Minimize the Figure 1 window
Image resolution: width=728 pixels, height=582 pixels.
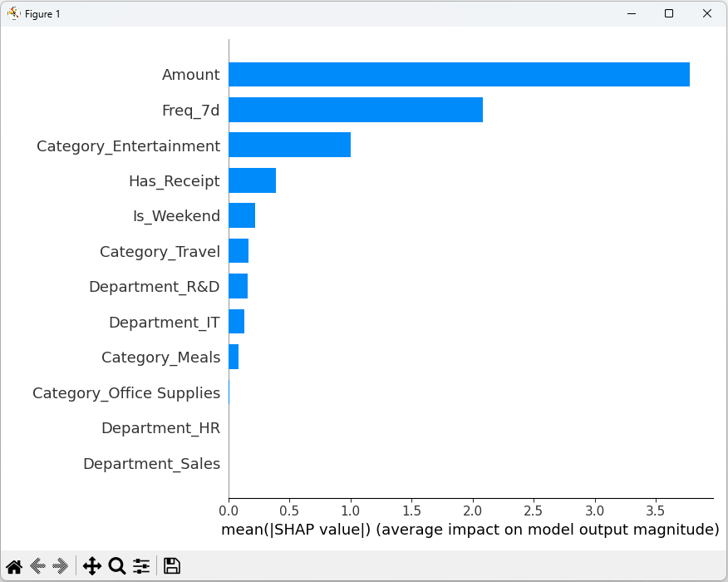pyautogui.click(x=630, y=13)
